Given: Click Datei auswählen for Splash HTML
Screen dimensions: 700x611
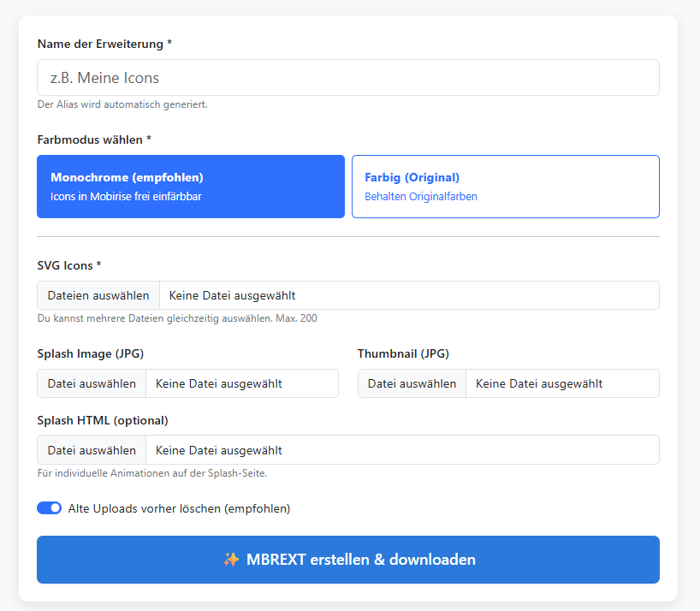Looking at the screenshot, I should pyautogui.click(x=92, y=450).
